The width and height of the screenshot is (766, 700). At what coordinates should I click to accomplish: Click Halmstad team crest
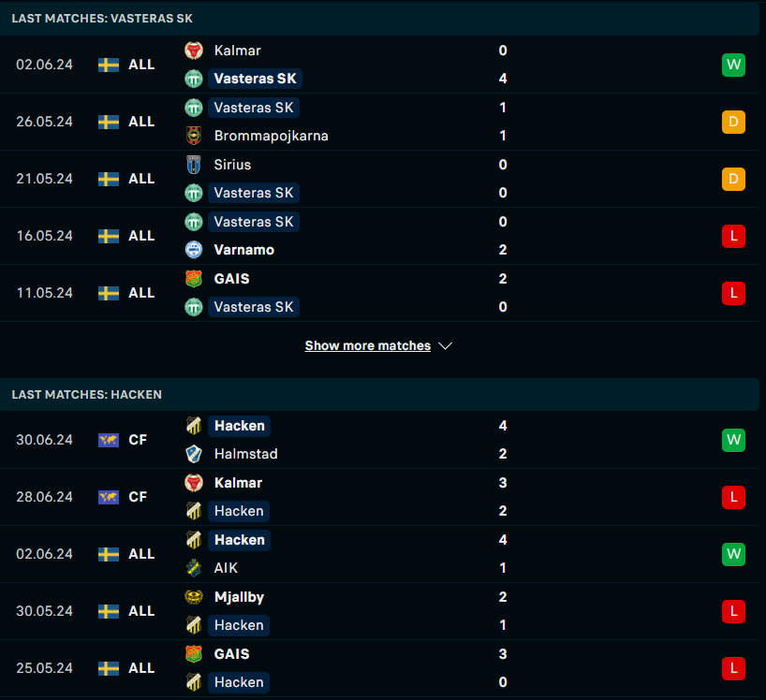coord(194,454)
